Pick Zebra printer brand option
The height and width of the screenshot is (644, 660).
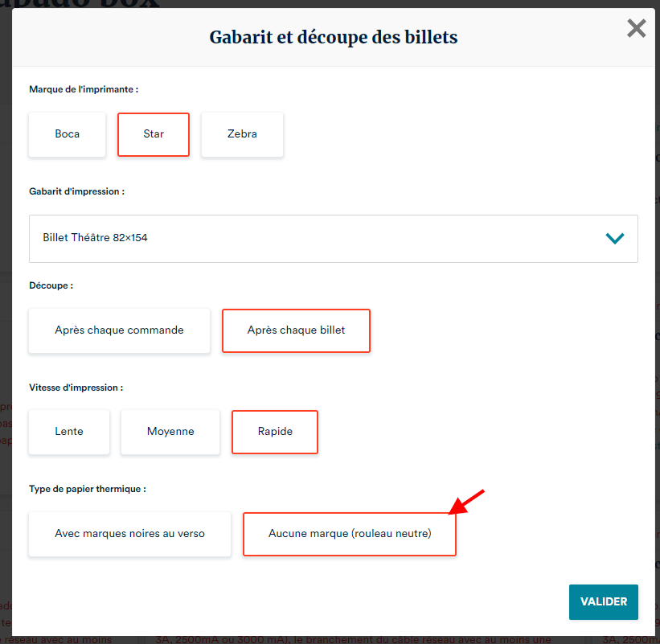point(242,134)
